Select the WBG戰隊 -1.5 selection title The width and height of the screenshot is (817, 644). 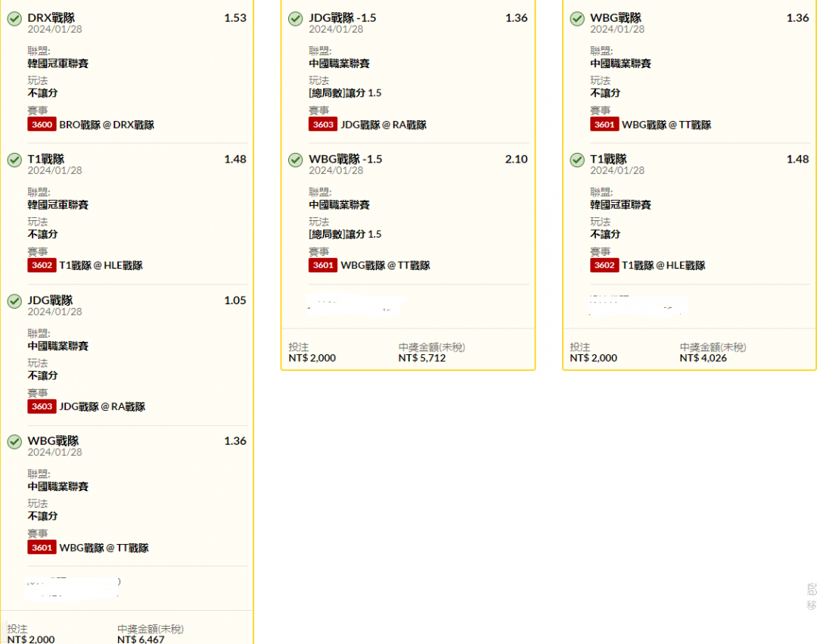click(346, 159)
